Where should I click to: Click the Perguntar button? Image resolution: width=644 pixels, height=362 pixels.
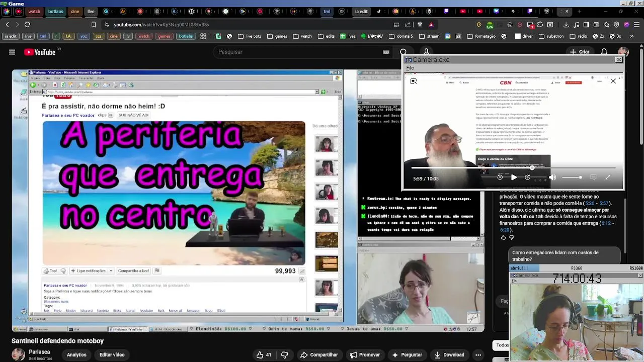(407, 355)
